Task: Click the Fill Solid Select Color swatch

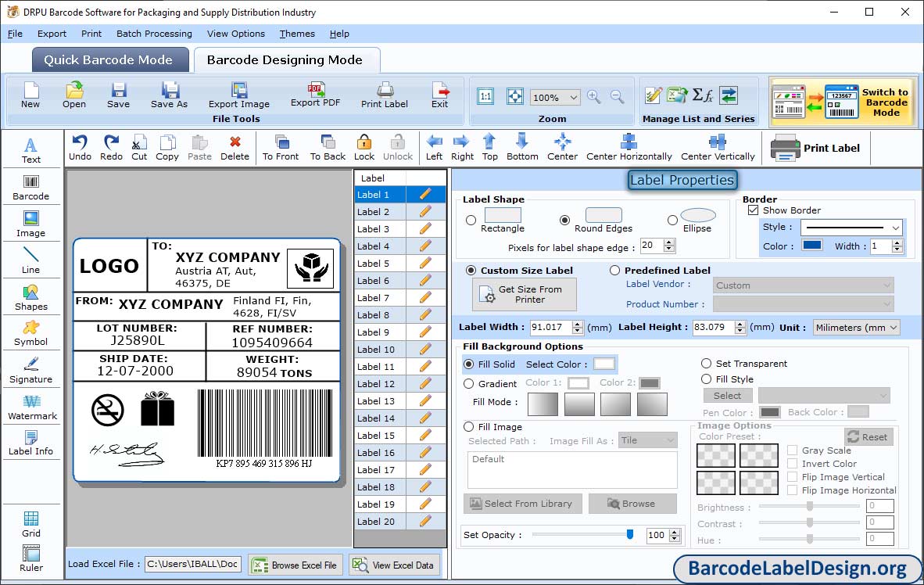Action: (x=604, y=364)
